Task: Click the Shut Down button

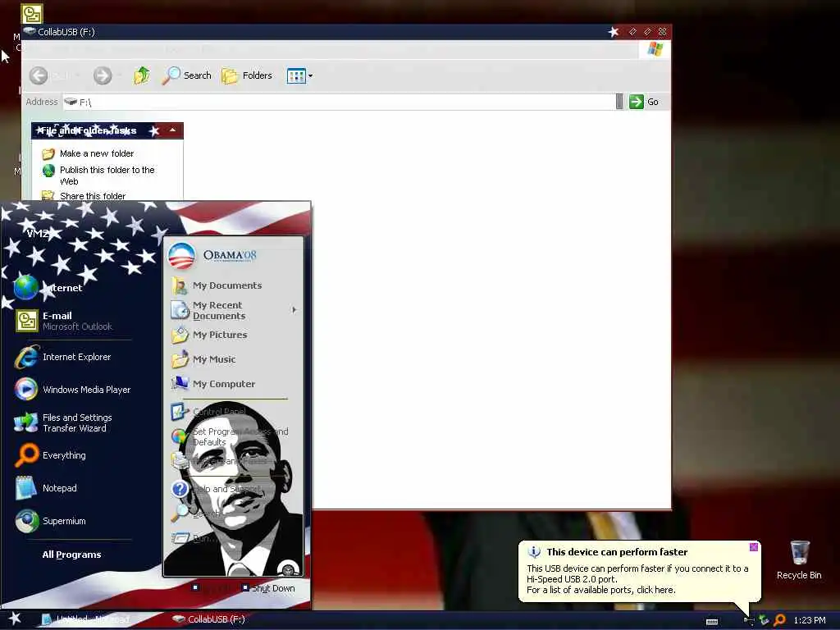Action: (x=268, y=588)
